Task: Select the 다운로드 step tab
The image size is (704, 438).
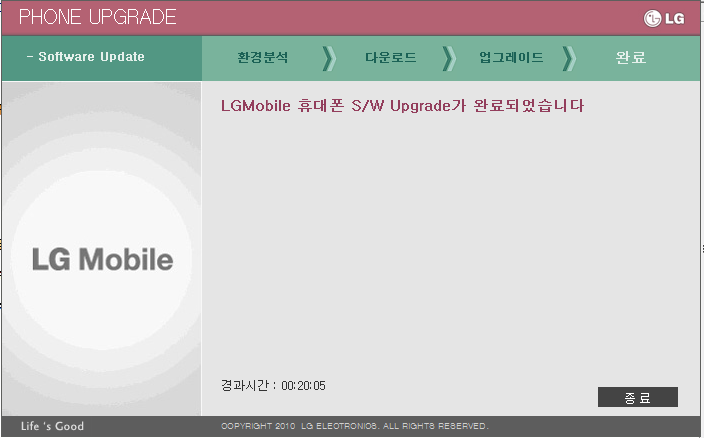Action: pos(391,57)
